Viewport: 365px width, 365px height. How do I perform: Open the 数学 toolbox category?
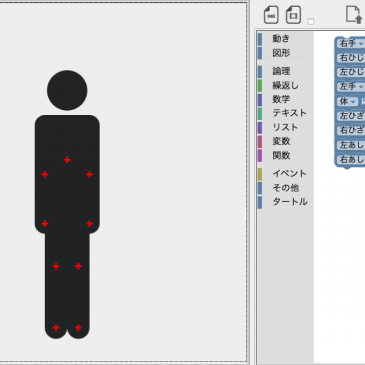coord(285,99)
